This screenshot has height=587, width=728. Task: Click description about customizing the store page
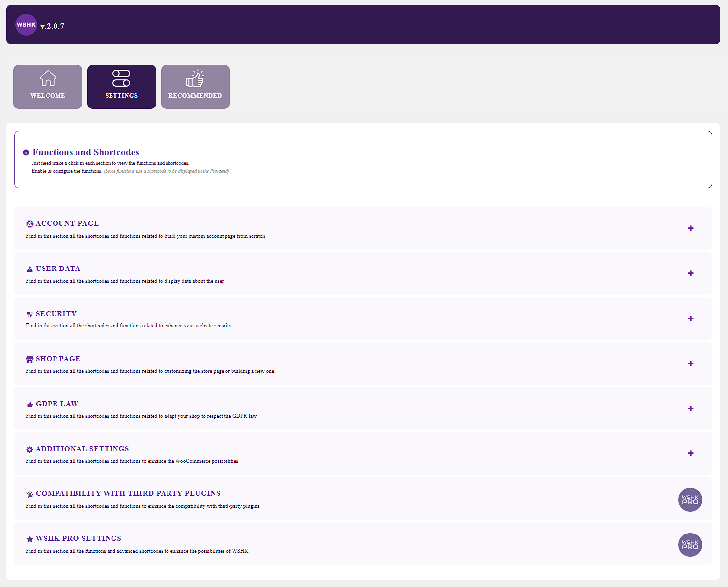tap(151, 371)
